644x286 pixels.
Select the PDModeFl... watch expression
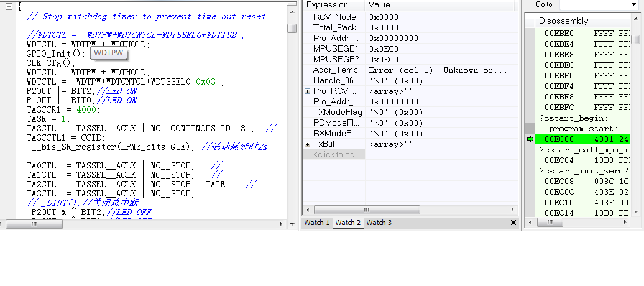click(336, 123)
